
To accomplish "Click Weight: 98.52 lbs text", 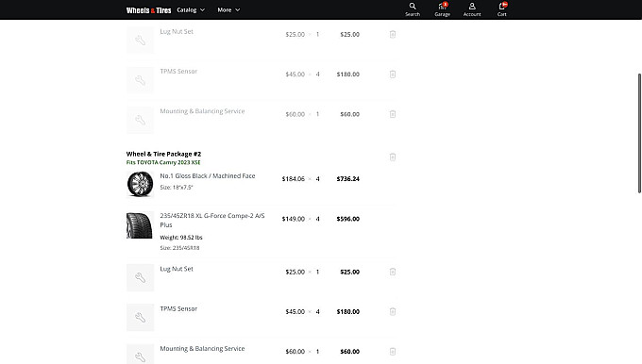I will coord(181,238).
